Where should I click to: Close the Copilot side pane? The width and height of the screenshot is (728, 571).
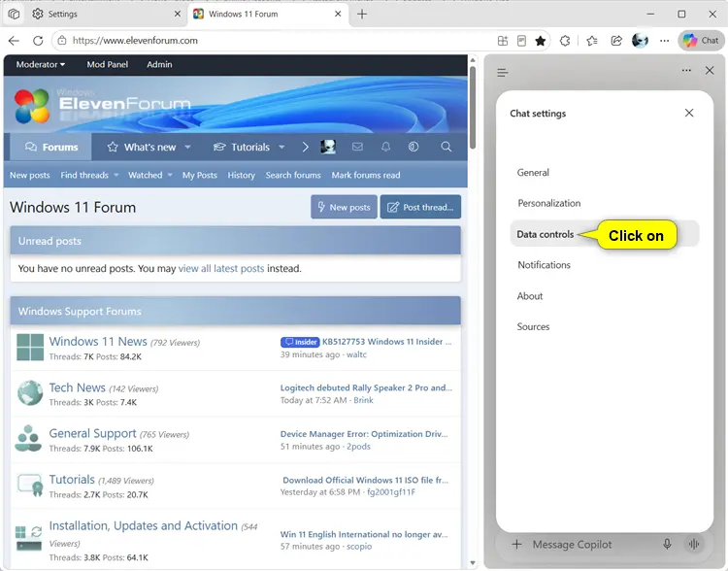[x=710, y=71]
